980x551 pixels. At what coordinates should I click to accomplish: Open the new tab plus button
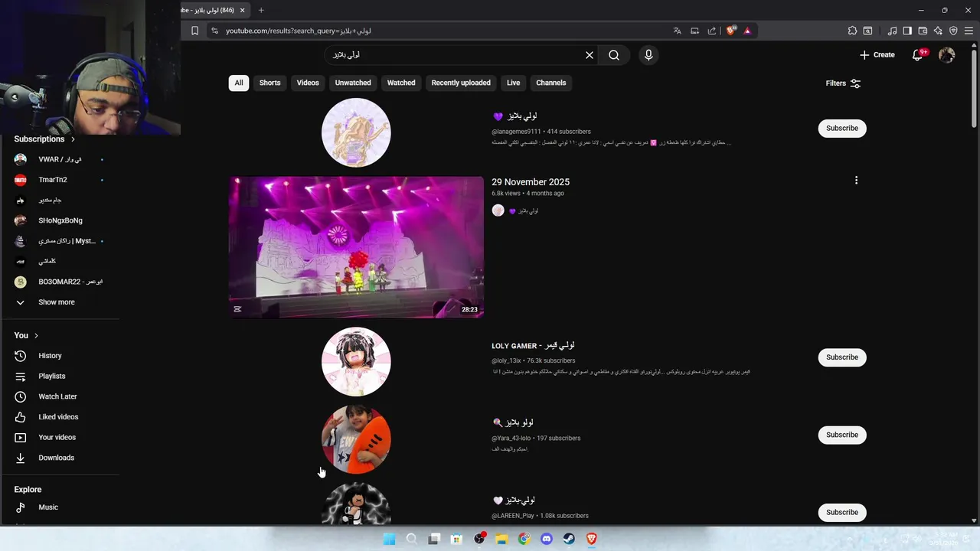pos(261,10)
